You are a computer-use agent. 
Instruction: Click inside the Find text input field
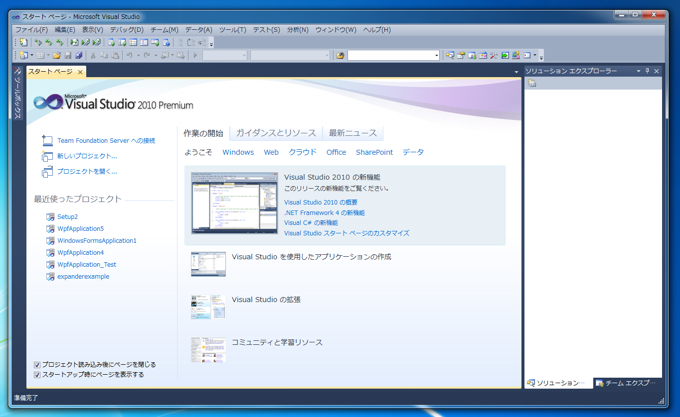click(x=391, y=55)
